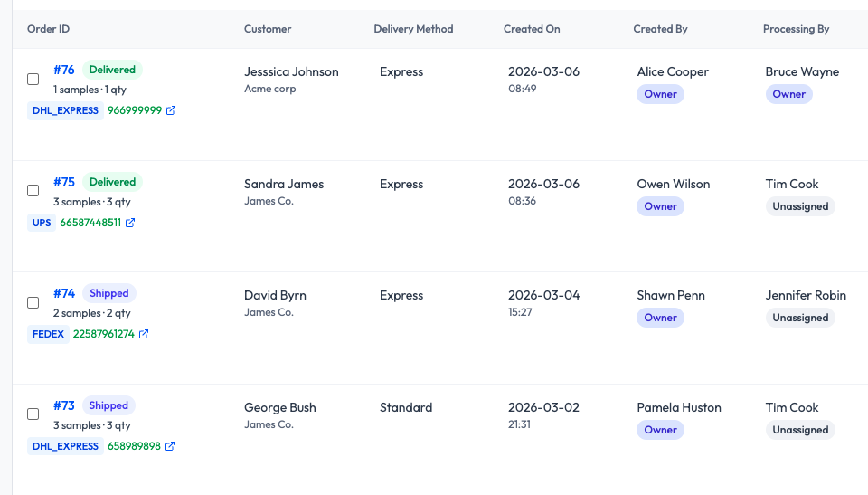Image resolution: width=868 pixels, height=495 pixels.
Task: Follow UPS tracking number 66587448511
Action: click(x=90, y=223)
